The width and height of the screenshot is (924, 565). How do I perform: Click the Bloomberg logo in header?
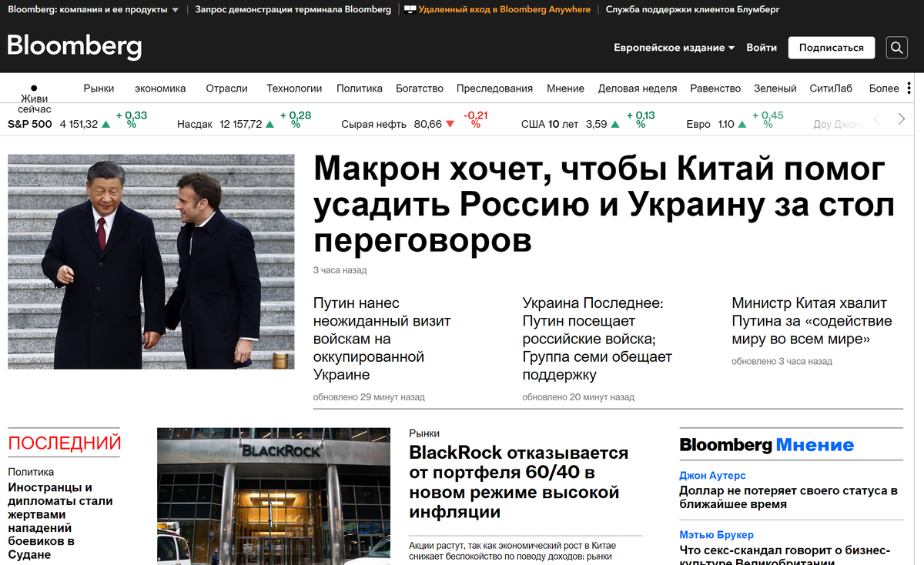(75, 47)
